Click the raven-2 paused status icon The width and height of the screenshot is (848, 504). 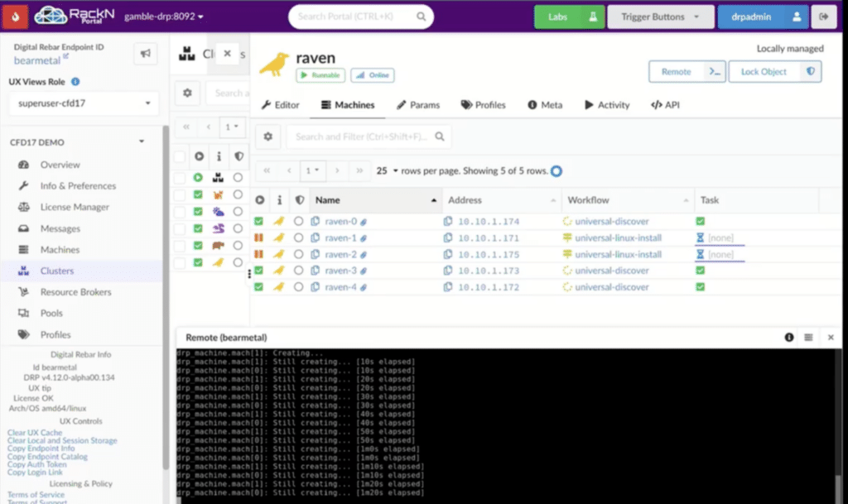(258, 254)
